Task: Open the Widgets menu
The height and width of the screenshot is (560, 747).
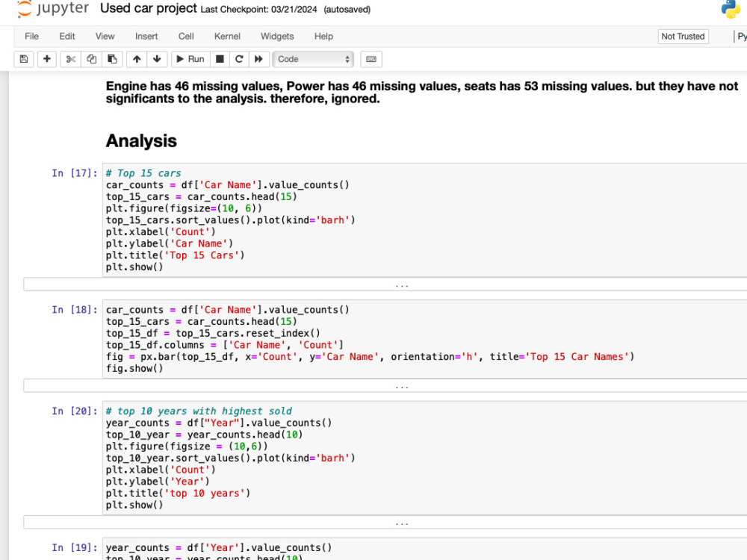Action: 277,36
